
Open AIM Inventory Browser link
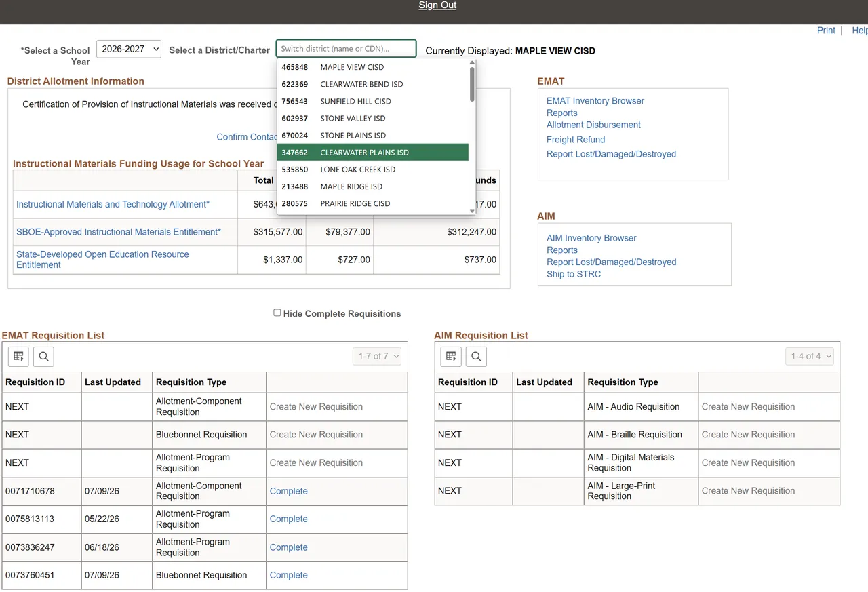[x=591, y=238]
